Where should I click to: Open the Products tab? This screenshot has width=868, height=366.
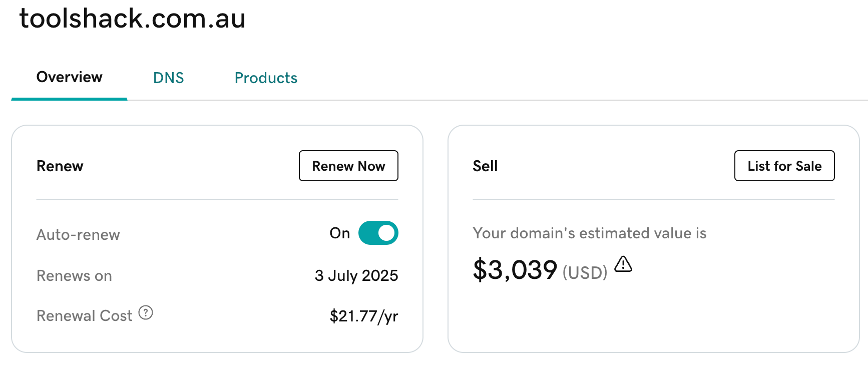(266, 78)
